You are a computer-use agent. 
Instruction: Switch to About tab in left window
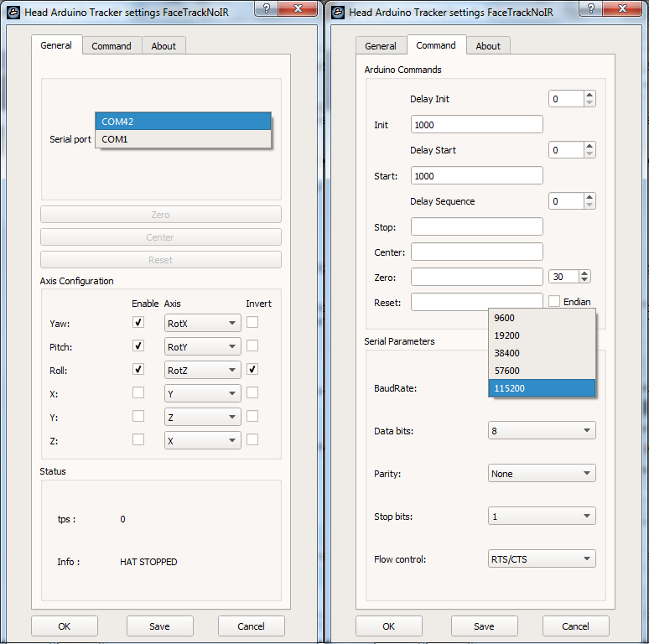click(x=164, y=46)
